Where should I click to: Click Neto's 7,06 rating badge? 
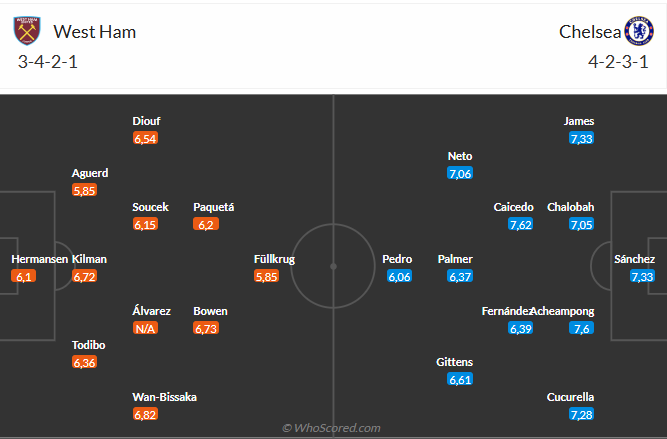[460, 173]
